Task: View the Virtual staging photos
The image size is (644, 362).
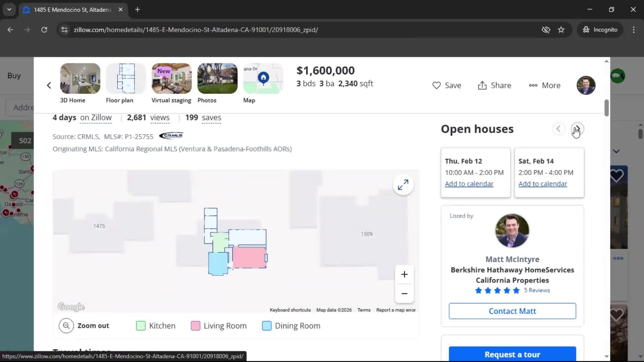Action: point(171,78)
